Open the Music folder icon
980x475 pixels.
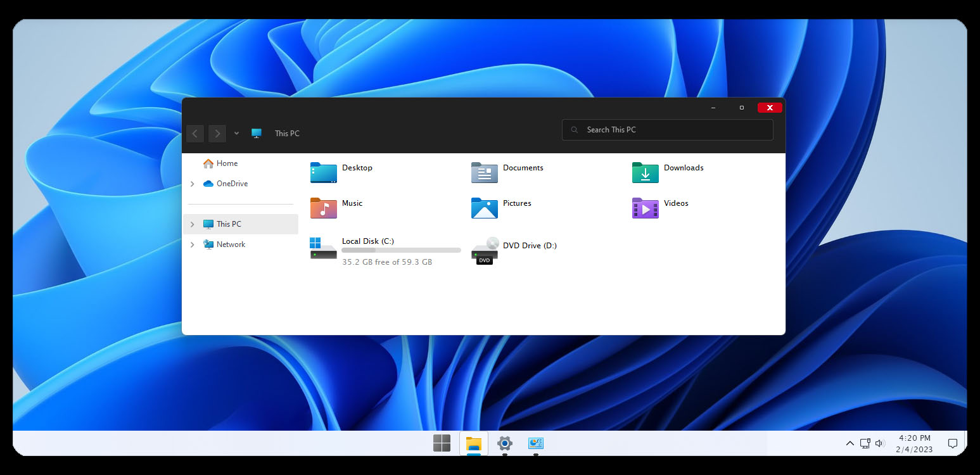coord(323,208)
